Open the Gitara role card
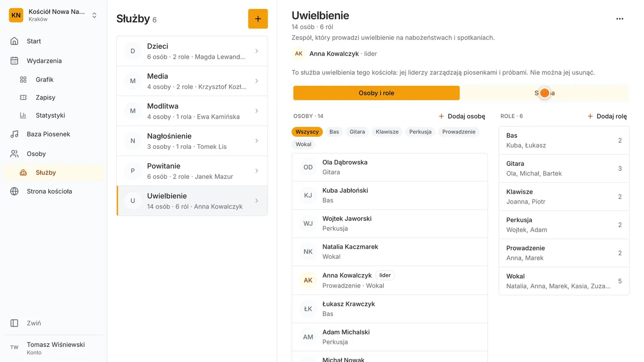 pyautogui.click(x=564, y=168)
